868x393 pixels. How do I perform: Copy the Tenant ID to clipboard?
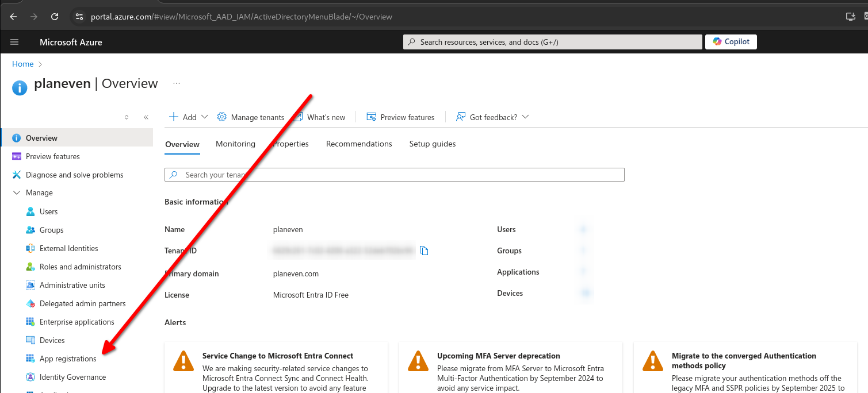(x=424, y=251)
